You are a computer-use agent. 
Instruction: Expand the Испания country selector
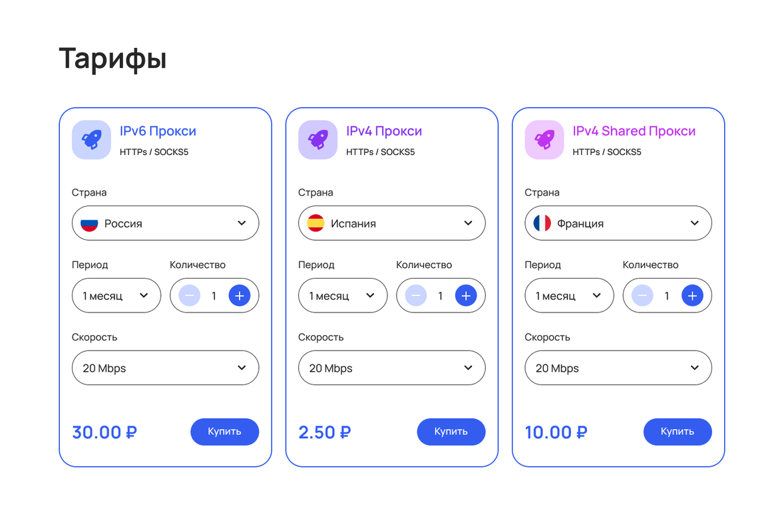click(391, 223)
